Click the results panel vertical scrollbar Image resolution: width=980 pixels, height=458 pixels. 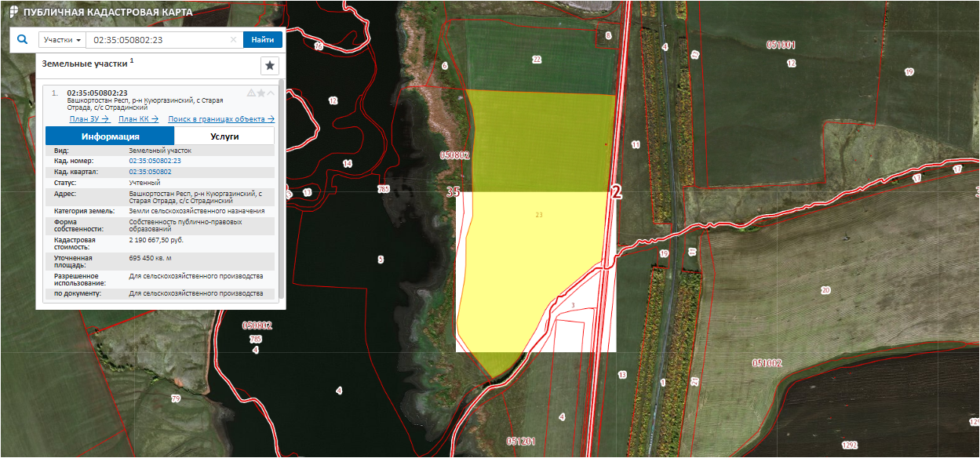point(281,196)
